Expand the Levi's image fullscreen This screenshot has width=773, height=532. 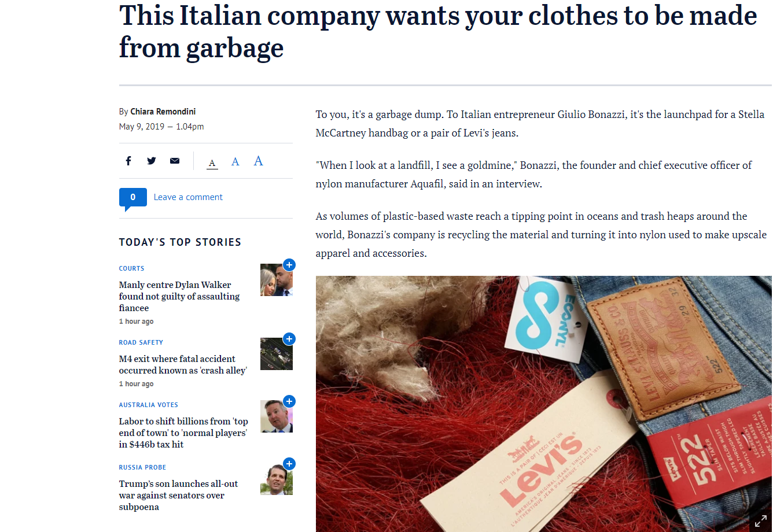(x=760, y=520)
